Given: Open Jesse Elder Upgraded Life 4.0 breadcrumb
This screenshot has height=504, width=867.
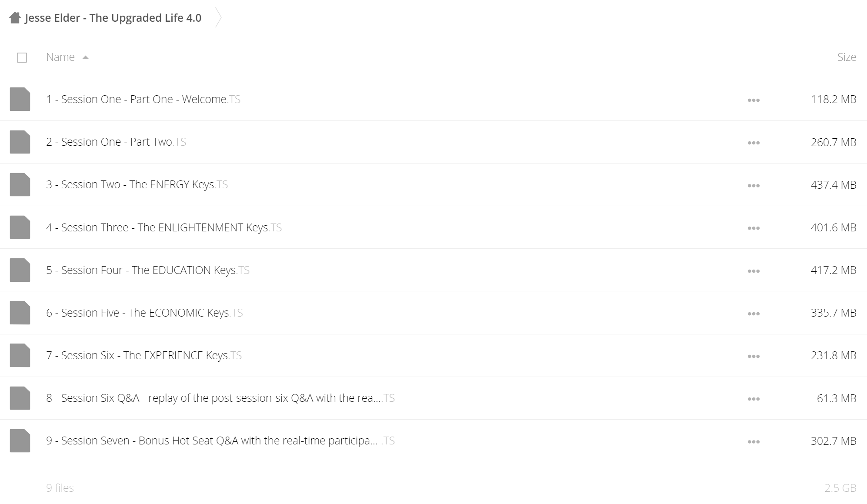Looking at the screenshot, I should coord(113,18).
